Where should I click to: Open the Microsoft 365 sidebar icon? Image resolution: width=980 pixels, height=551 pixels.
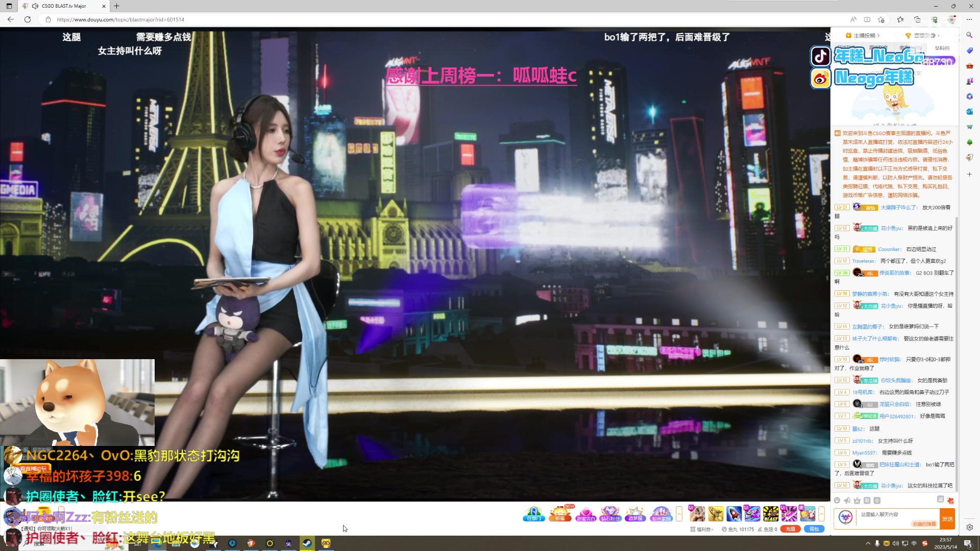(969, 96)
